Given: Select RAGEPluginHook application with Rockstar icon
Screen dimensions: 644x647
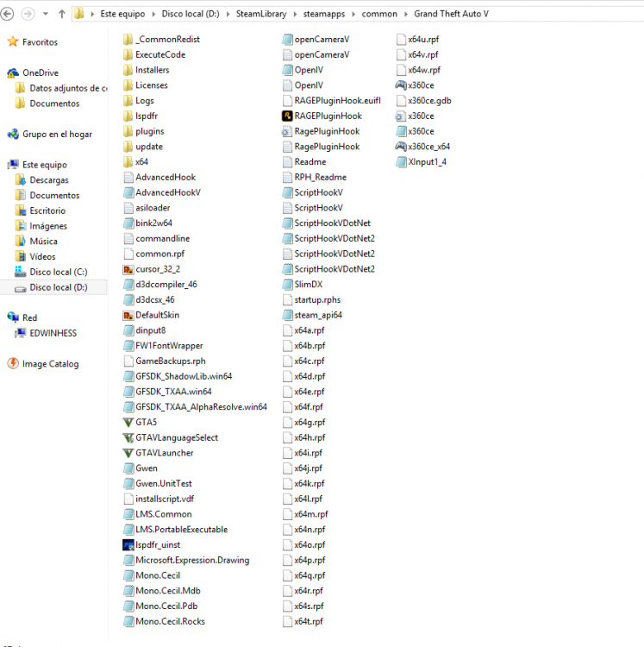Looking at the screenshot, I should coord(287,116).
